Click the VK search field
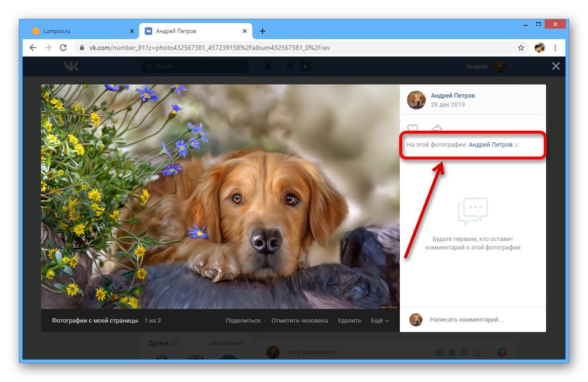The height and width of the screenshot is (382, 588). click(195, 67)
